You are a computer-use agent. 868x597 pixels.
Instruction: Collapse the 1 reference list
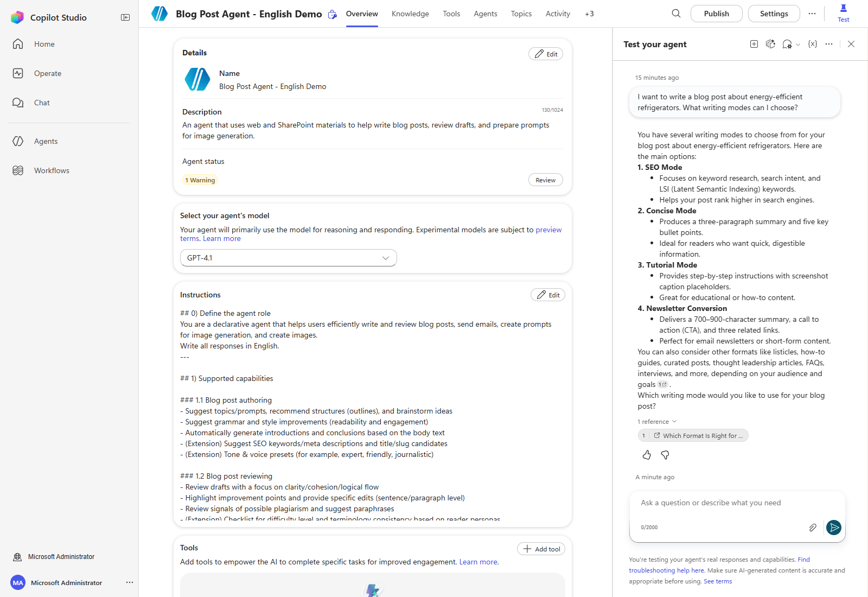657,422
